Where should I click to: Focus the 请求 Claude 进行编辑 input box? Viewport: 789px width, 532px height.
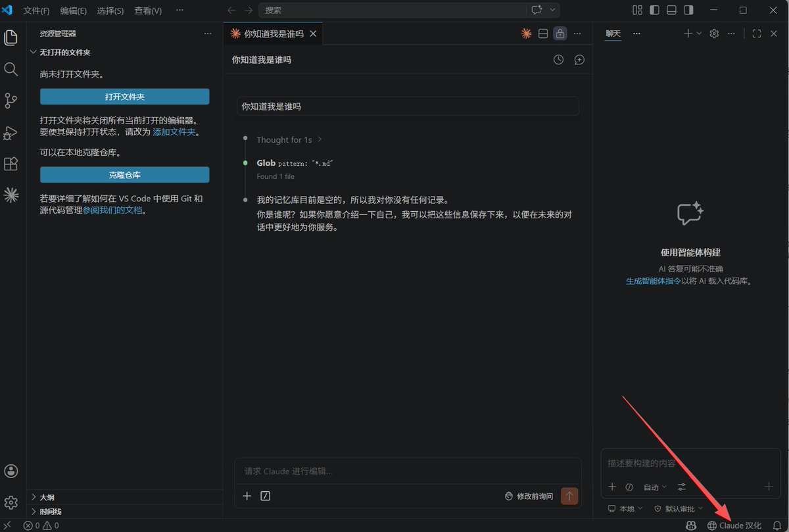pyautogui.click(x=408, y=472)
